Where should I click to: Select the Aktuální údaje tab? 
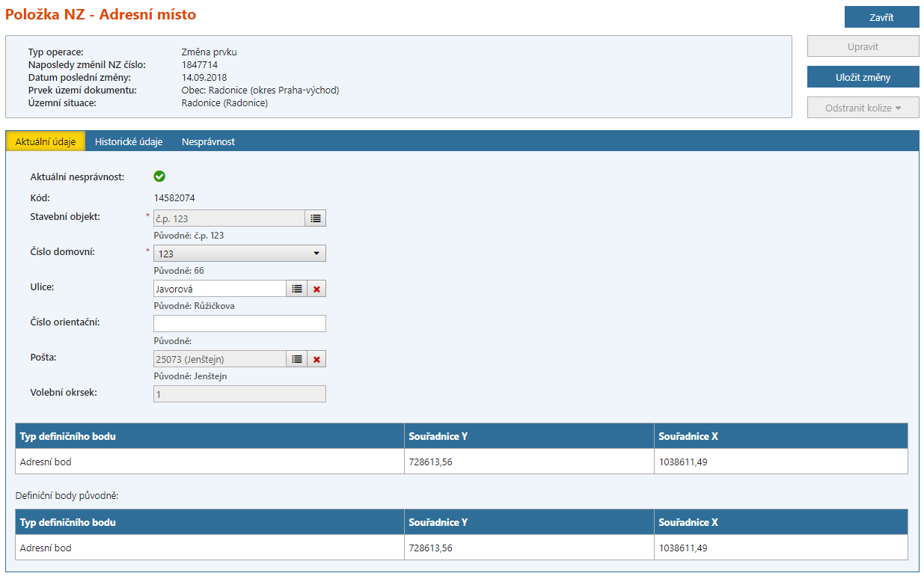tap(46, 141)
